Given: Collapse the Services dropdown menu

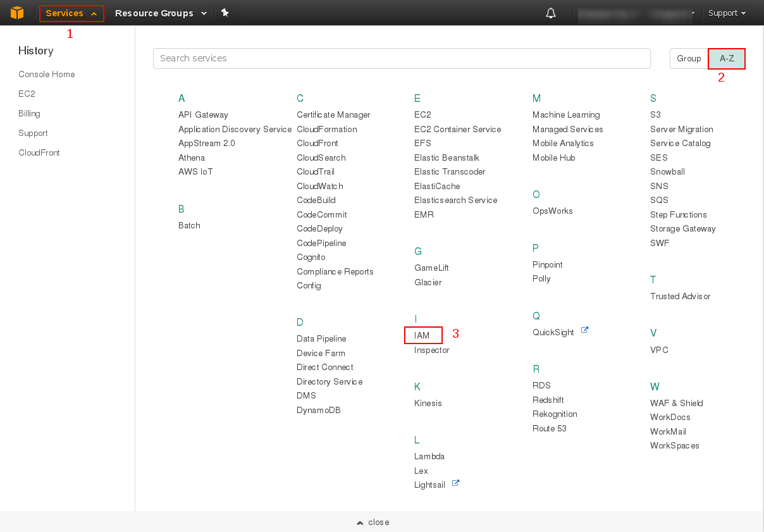Looking at the screenshot, I should coord(71,13).
